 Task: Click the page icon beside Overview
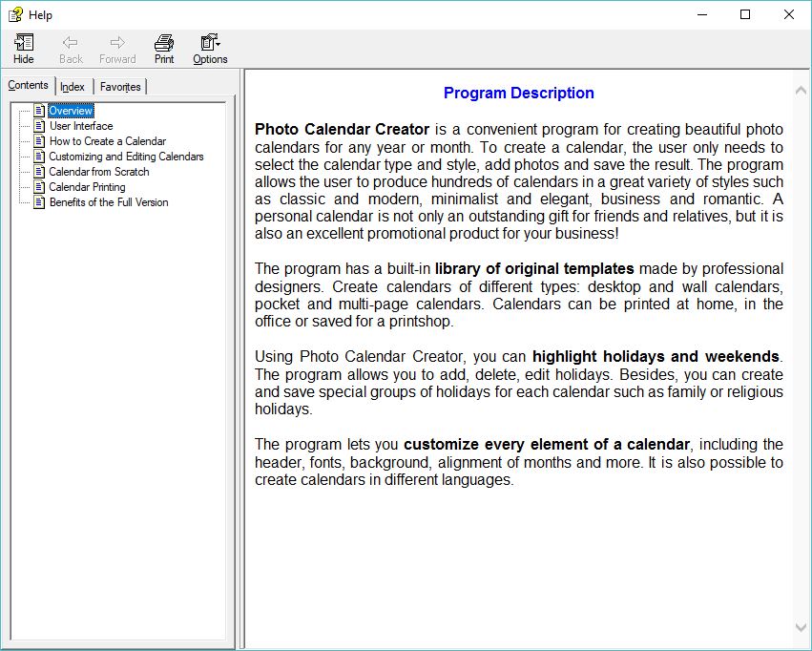tap(39, 111)
